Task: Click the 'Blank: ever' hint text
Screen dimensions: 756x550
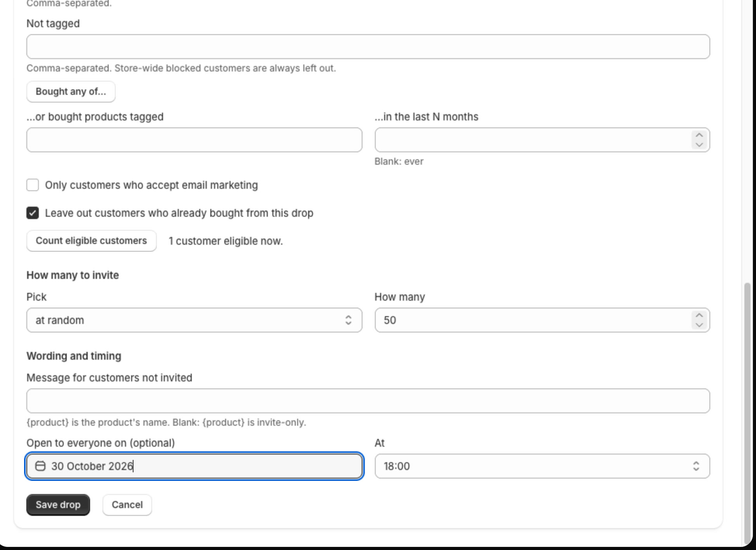Action: pyautogui.click(x=399, y=162)
